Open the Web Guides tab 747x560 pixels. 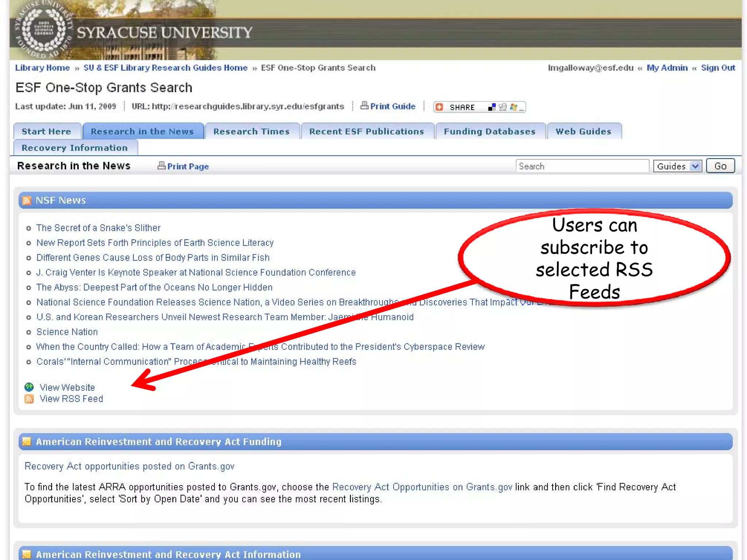coord(584,131)
